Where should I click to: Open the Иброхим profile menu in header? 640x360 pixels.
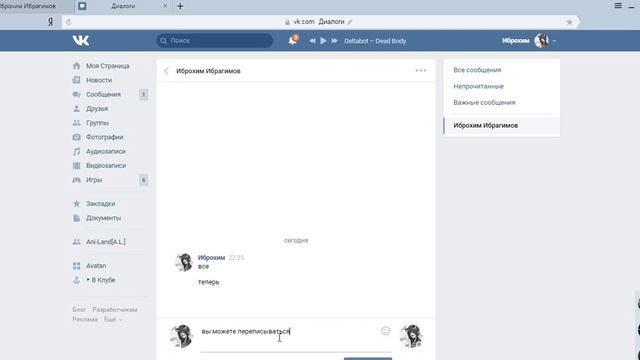[x=529, y=40]
